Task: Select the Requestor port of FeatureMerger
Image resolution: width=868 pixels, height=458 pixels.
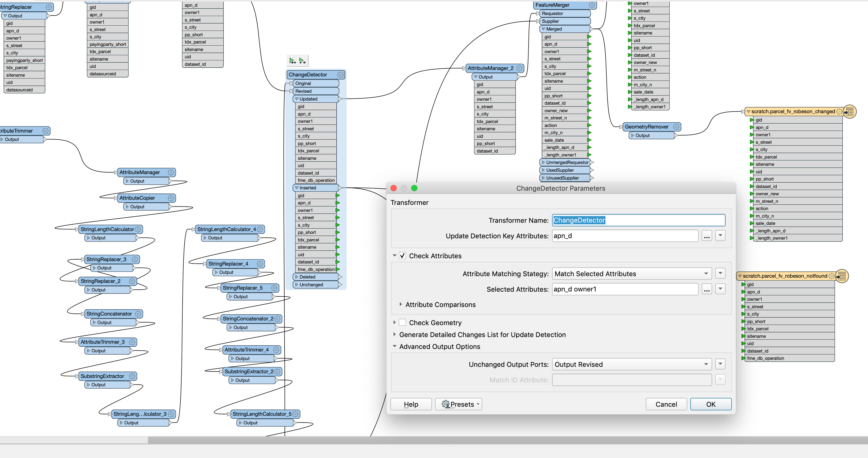Action: tap(565, 13)
